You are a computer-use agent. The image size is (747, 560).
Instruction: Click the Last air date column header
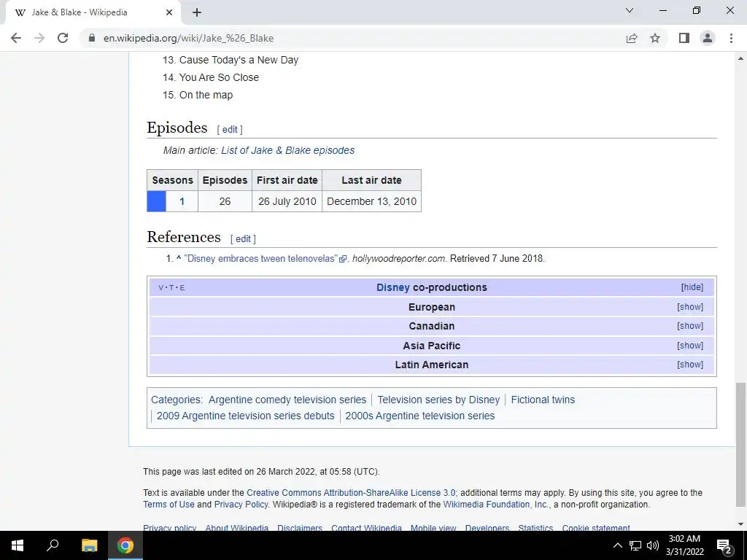pos(371,181)
